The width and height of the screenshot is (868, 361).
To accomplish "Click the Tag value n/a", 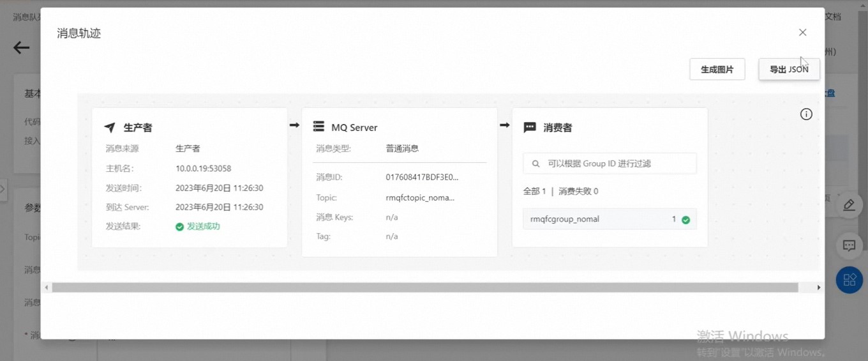I will point(392,236).
